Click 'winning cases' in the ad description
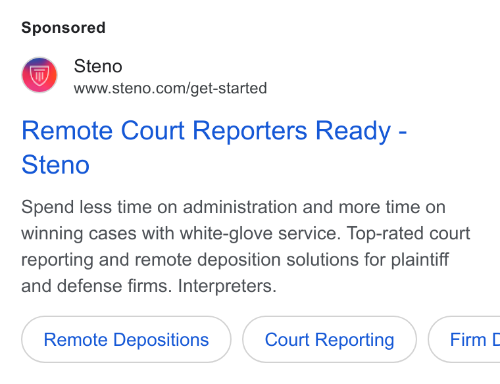500x384 pixels. point(79,233)
